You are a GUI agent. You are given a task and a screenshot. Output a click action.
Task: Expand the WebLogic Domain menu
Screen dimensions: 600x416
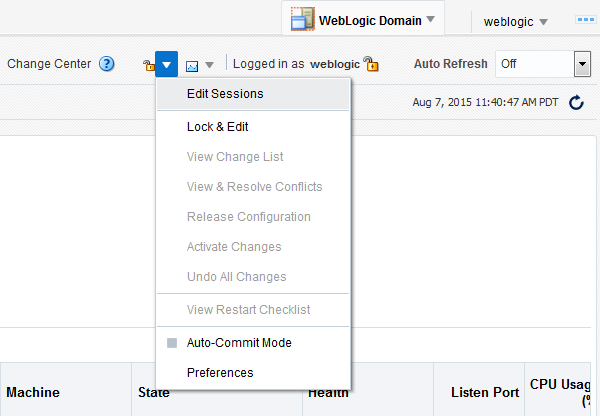430,20
